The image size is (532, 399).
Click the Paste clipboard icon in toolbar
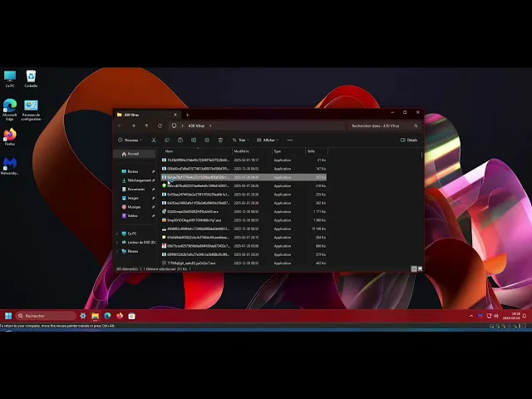[x=180, y=140]
